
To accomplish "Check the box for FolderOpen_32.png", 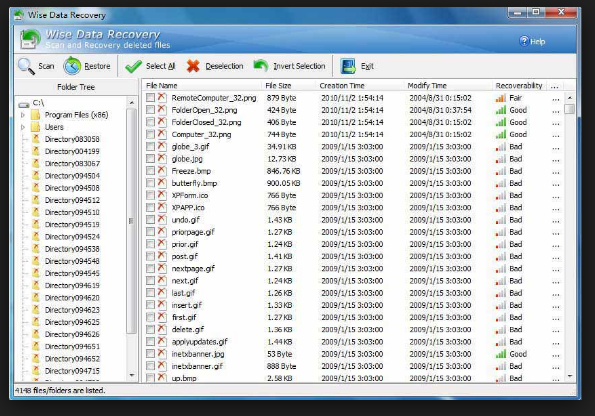I will (x=150, y=110).
